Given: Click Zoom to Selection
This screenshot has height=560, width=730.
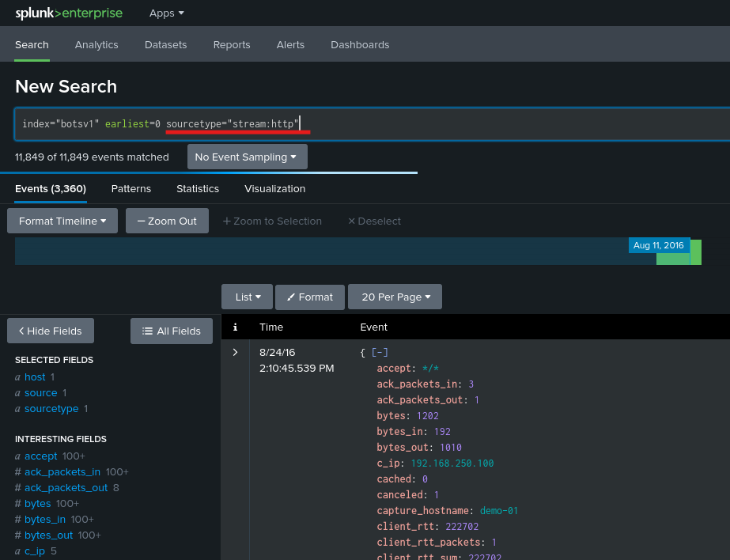Looking at the screenshot, I should point(272,221).
